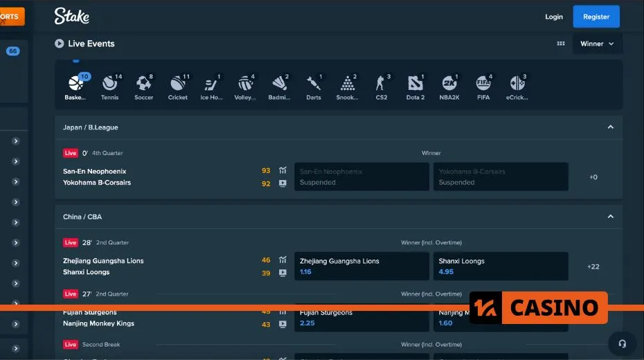The image size is (644, 360).
Task: Expand the fourth sidebar chevron arrow
Action: click(x=16, y=202)
